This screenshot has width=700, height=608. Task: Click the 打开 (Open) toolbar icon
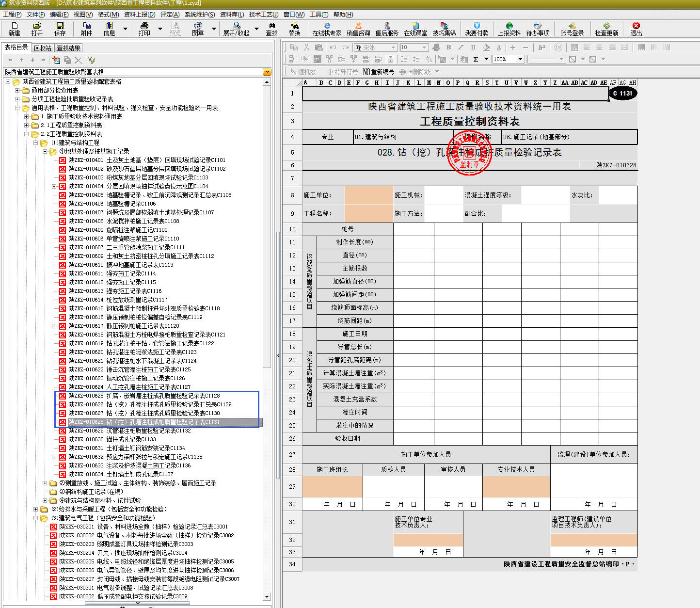(x=37, y=29)
